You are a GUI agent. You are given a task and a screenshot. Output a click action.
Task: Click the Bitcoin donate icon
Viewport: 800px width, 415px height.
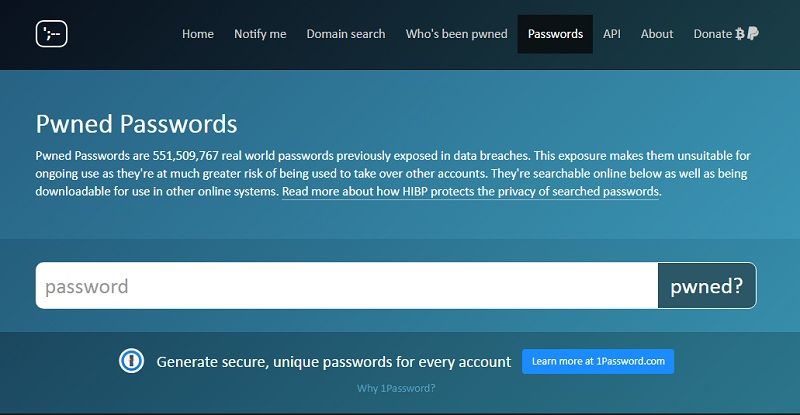point(740,34)
